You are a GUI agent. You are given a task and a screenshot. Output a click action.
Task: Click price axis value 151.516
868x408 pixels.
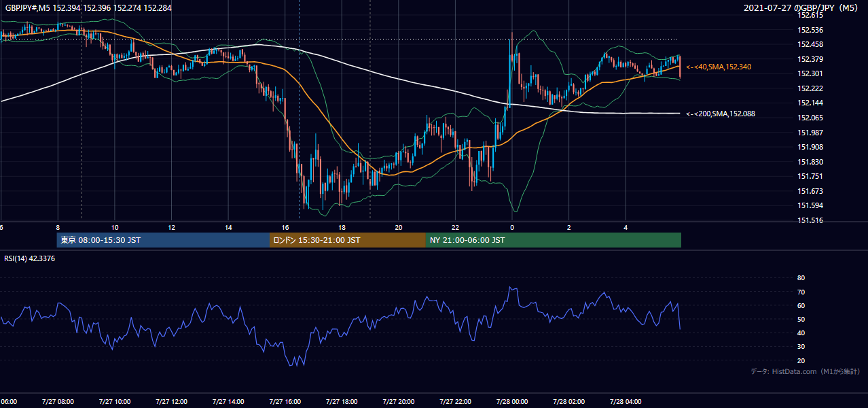[810, 220]
